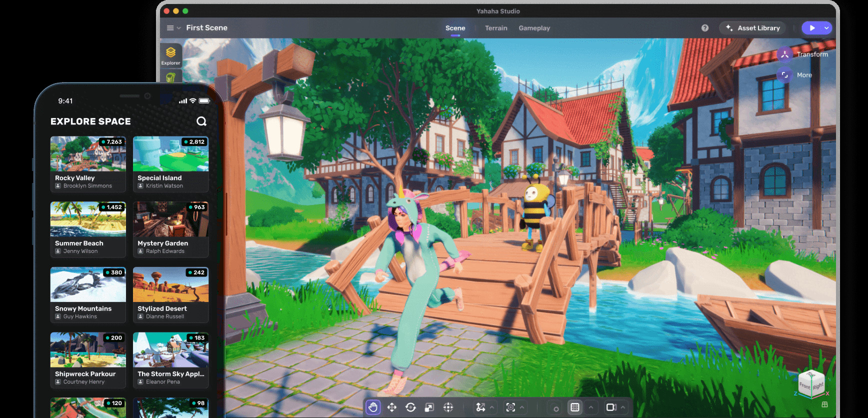This screenshot has height=418, width=868.
Task: Select the universal transform gizmo tool
Action: (448, 407)
